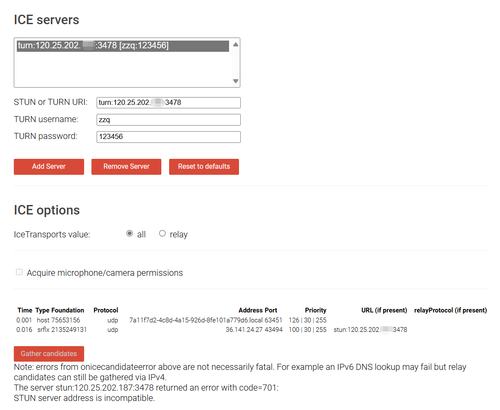Viewport: 500px width, 410px height.
Task: Select the 'relay' IceTransports radio button
Action: pyautogui.click(x=162, y=234)
